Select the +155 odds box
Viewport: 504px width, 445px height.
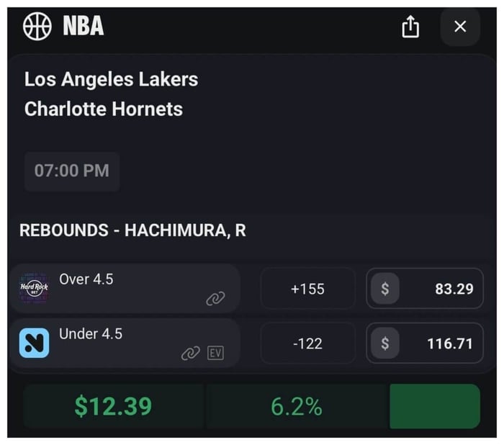(x=307, y=289)
